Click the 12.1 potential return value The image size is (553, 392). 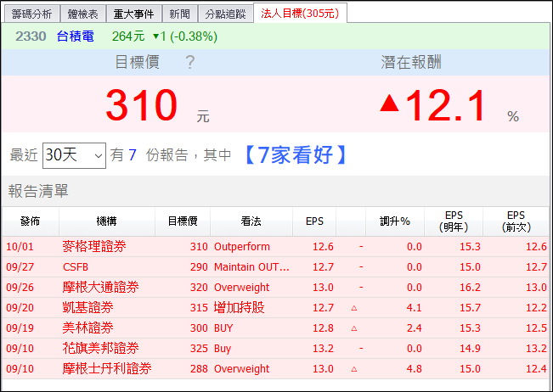tap(445, 104)
